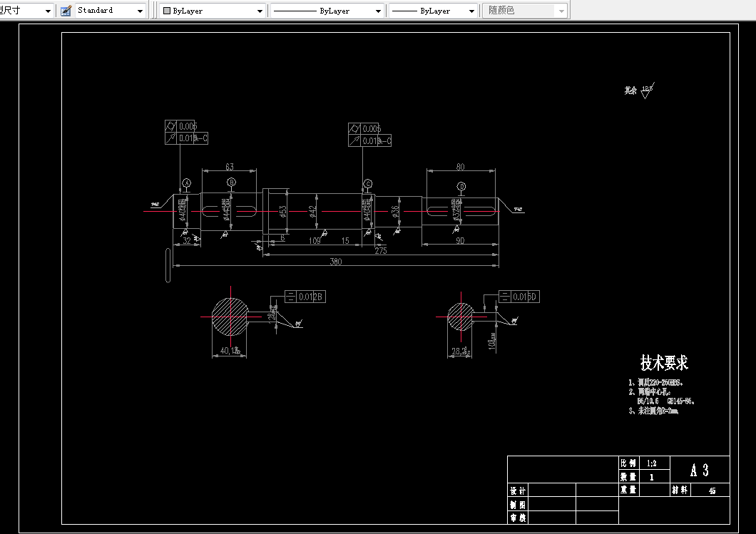
Task: Click the 审核 title block label
Action: (519, 518)
